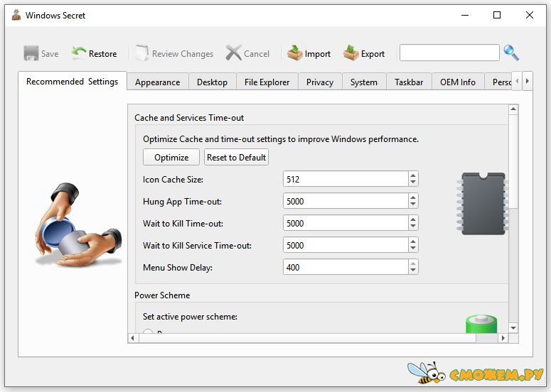Screen dimensions: 551x392
Task: Click horizontal scrollbar right arrow
Action: [503, 338]
